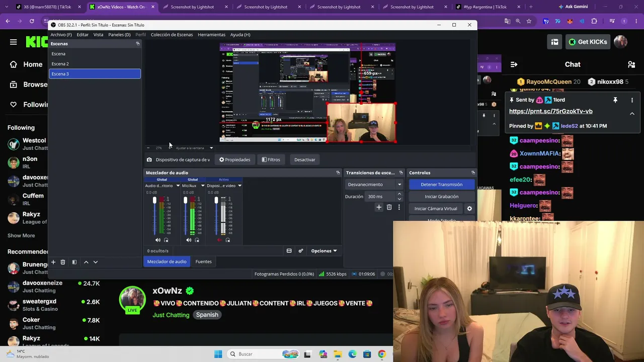
Task: Adjust Mic/Aux volume fader
Action: [185, 201]
